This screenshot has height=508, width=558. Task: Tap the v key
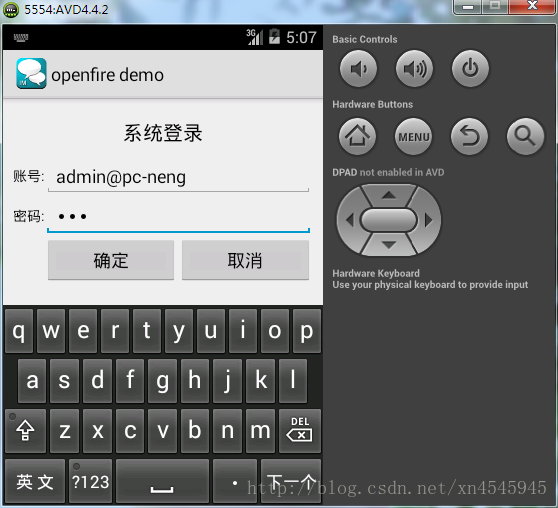163,431
